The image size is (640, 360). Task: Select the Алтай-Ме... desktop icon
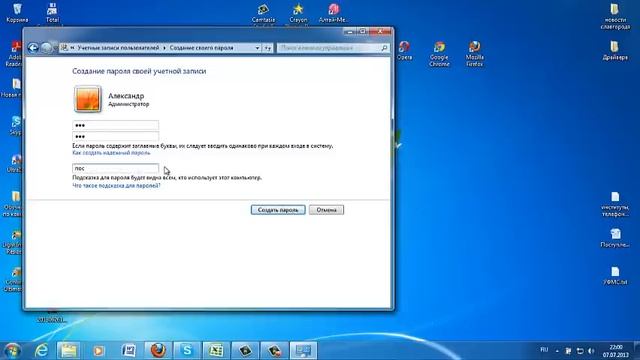pyautogui.click(x=333, y=13)
